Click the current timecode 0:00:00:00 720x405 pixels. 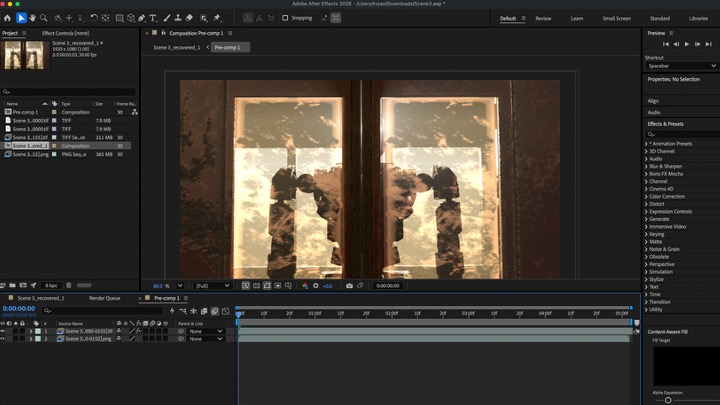coord(19,309)
